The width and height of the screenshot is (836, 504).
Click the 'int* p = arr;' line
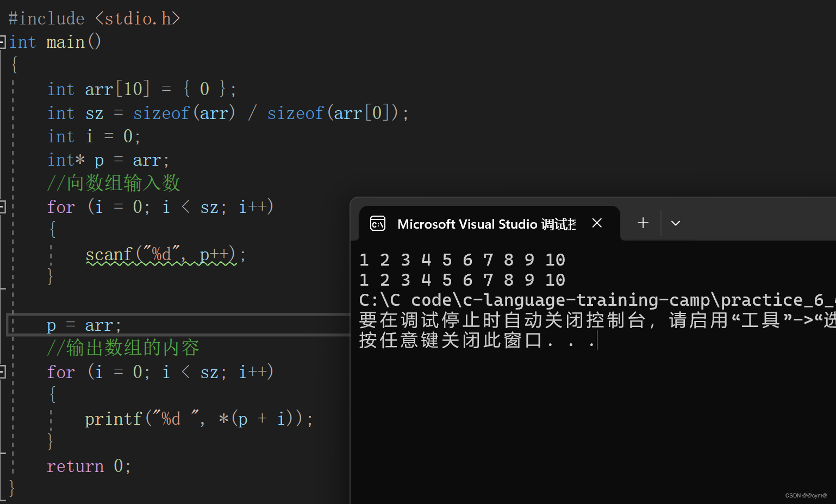tap(109, 160)
